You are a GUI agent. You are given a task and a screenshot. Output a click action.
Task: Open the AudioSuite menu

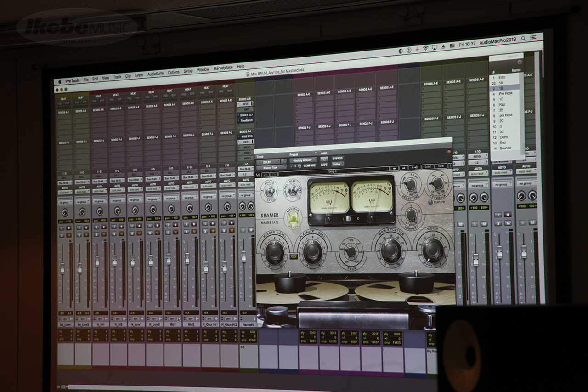155,74
